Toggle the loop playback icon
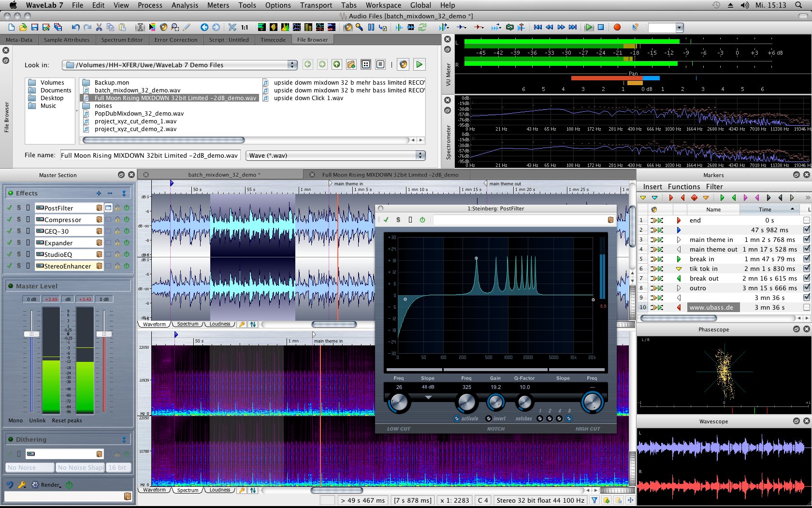 [509, 28]
